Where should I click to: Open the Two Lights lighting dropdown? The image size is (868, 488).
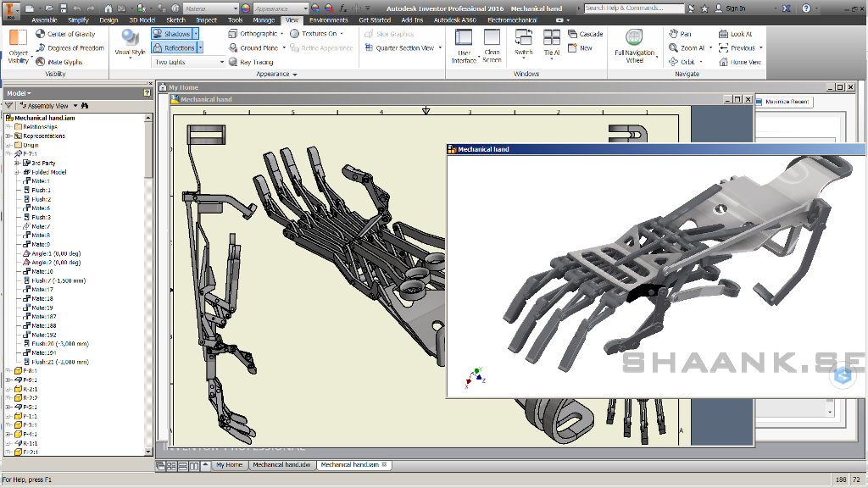pos(188,62)
